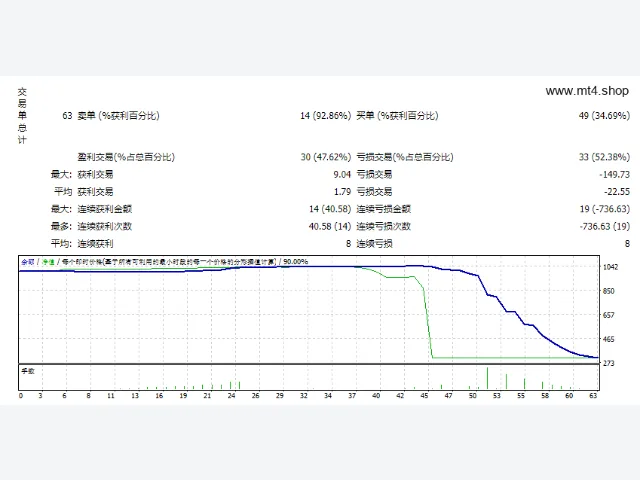Click the green equity line's steep drop
The height and width of the screenshot is (480, 640).
click(428, 322)
